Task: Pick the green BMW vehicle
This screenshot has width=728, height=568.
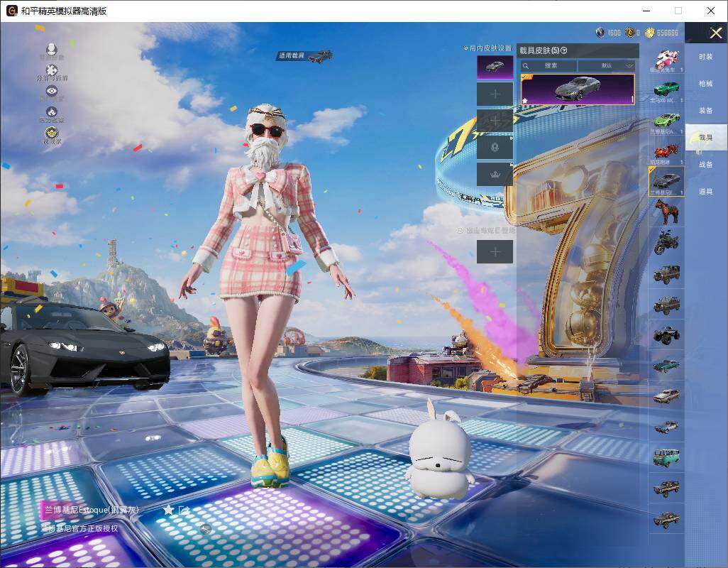Action: click(666, 89)
